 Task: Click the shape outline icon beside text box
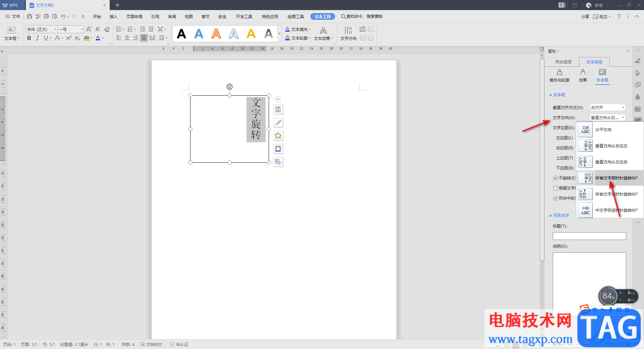coord(278,149)
